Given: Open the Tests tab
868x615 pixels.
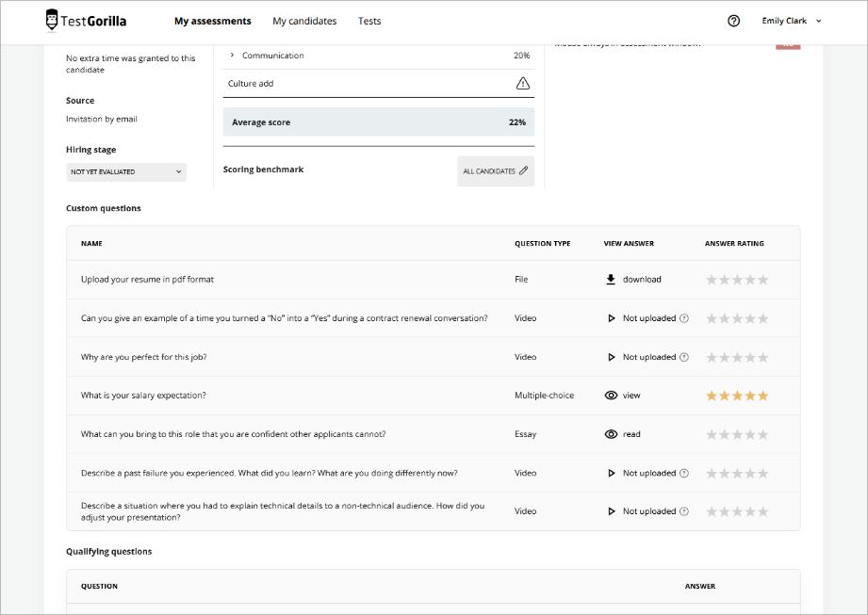Looking at the screenshot, I should (x=369, y=21).
